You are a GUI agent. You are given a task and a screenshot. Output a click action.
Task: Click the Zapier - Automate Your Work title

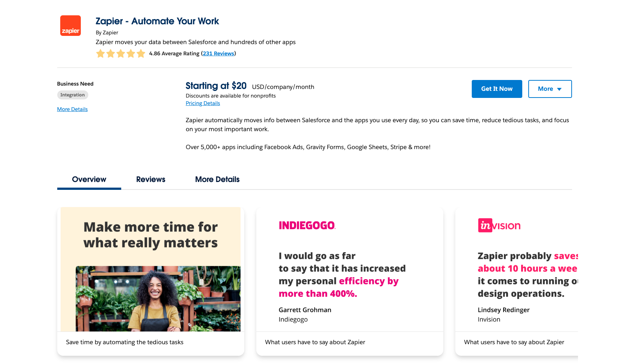pyautogui.click(x=157, y=21)
